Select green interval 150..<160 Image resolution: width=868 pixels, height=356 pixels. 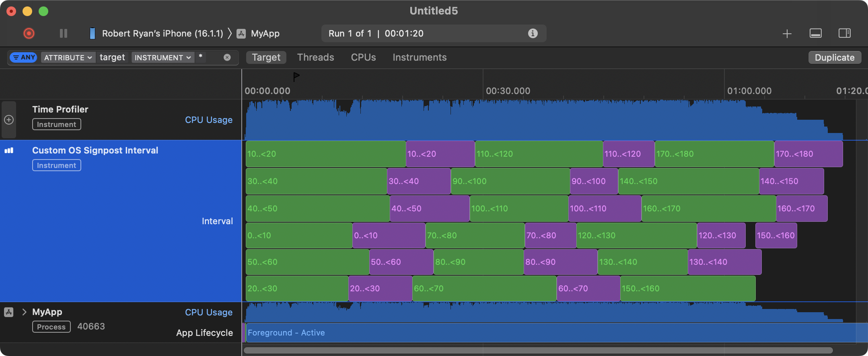coord(688,288)
